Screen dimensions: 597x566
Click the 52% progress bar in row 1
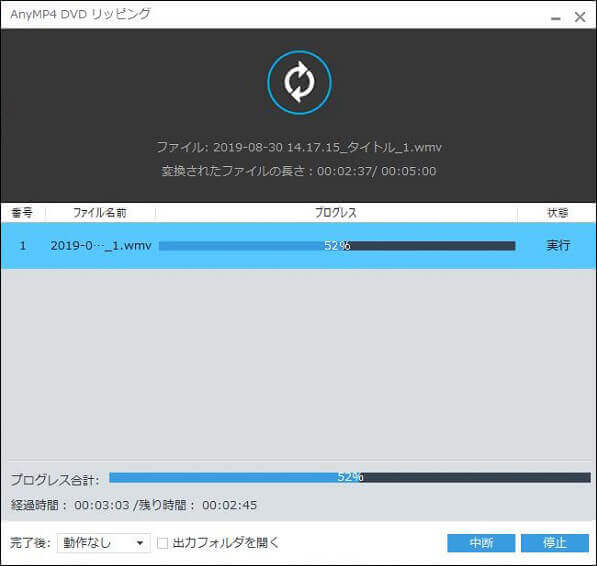pos(337,246)
